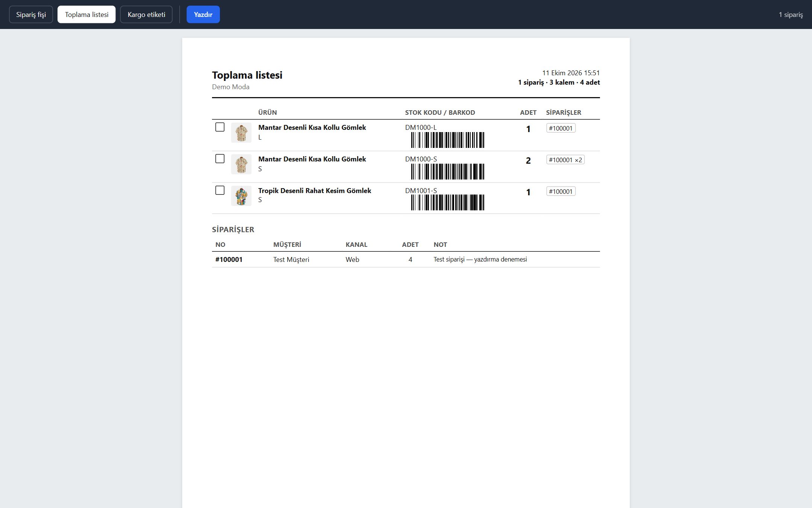
Task: Click the Demo Moda store name
Action: point(231,87)
